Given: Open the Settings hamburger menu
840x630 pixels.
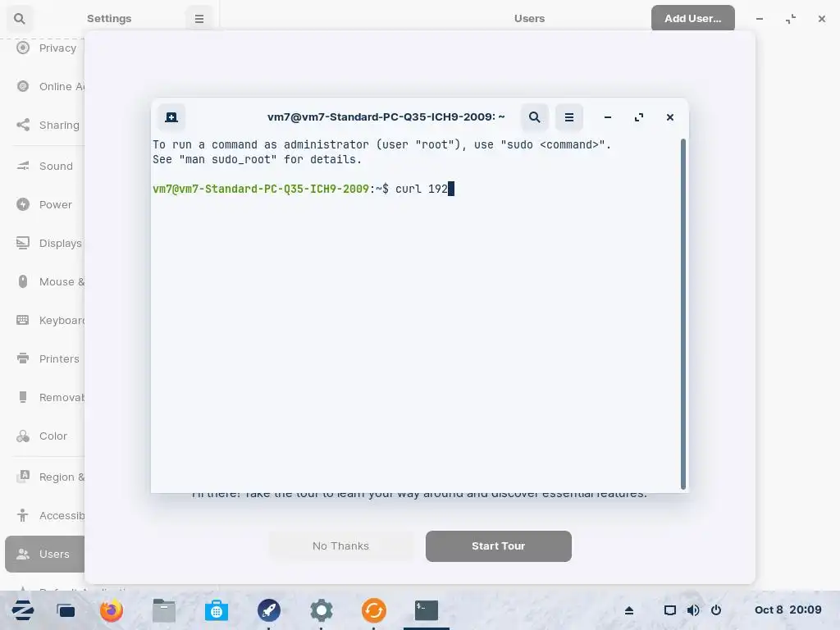Looking at the screenshot, I should click(199, 19).
